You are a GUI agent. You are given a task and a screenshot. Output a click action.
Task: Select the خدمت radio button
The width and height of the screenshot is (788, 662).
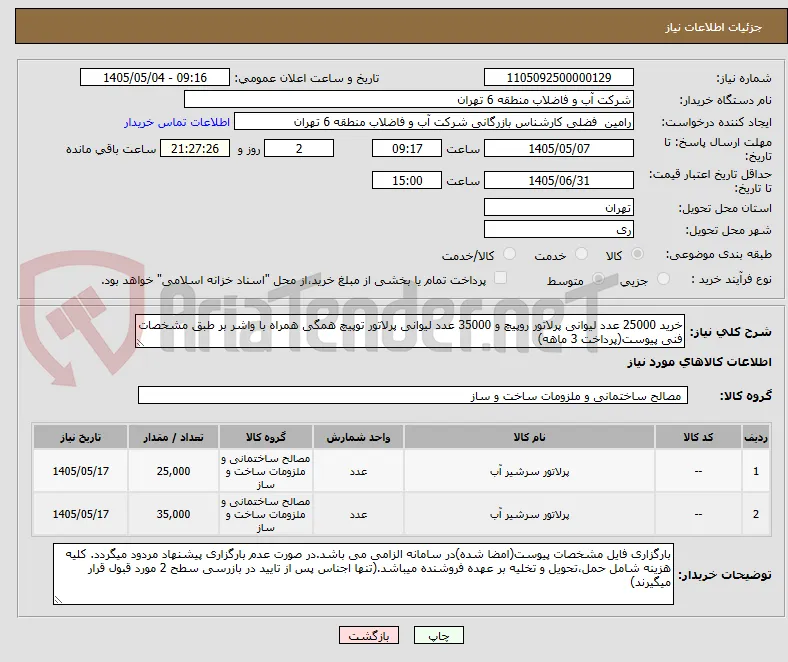point(581,254)
